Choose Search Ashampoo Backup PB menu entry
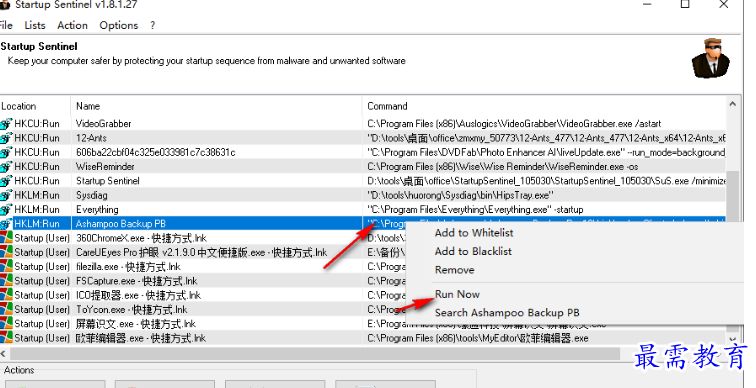756x388 pixels. pyautogui.click(x=507, y=313)
